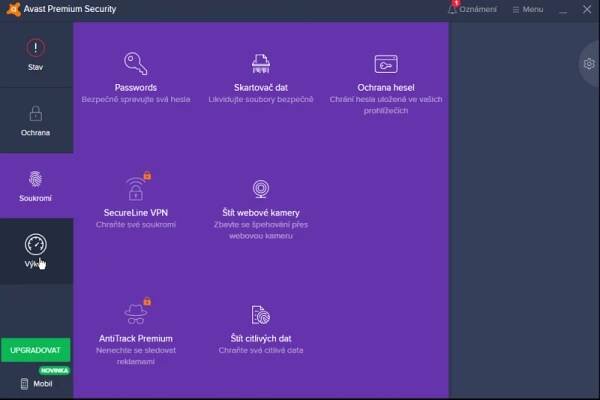The width and height of the screenshot is (600, 400).
Task: Click the green UPGRADOVAT button
Action: [36, 350]
